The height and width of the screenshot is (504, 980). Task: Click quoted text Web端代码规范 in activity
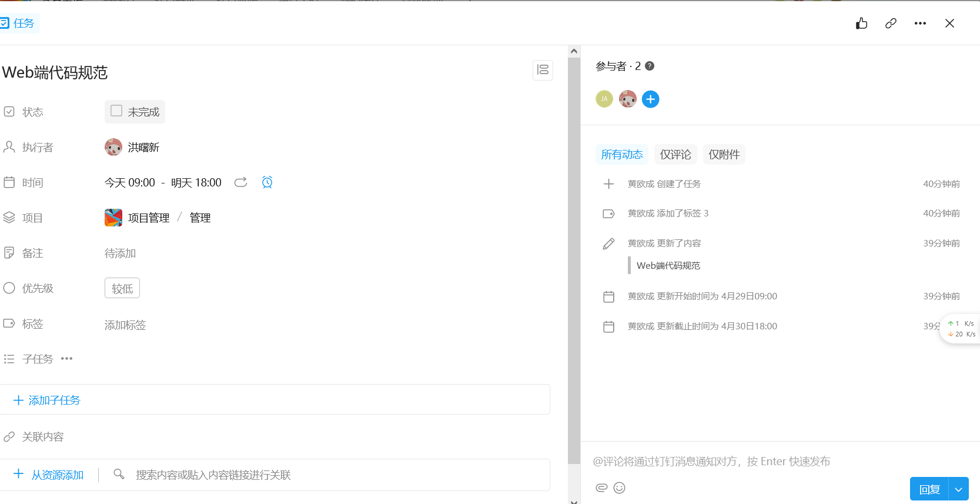pos(668,266)
